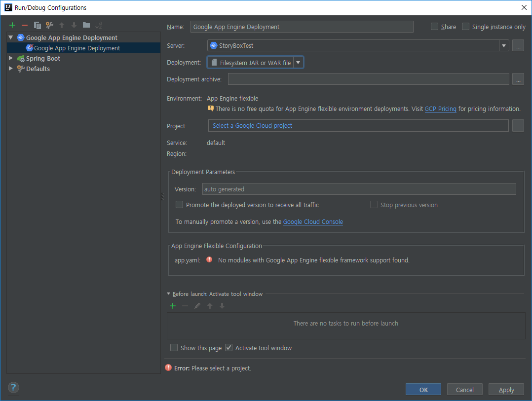Copy the selected configuration
This screenshot has height=401, width=532.
pos(38,25)
